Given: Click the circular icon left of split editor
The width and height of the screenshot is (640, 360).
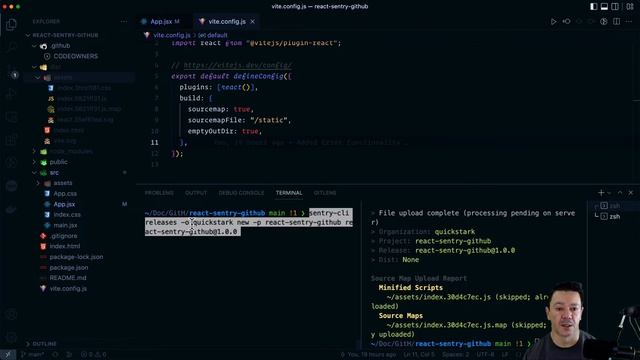Looking at the screenshot, I should (x=604, y=21).
